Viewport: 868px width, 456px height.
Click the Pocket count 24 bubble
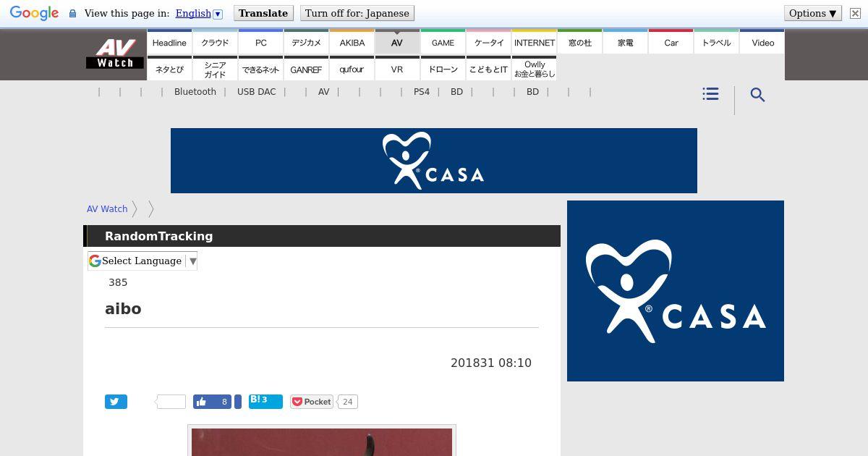click(348, 402)
